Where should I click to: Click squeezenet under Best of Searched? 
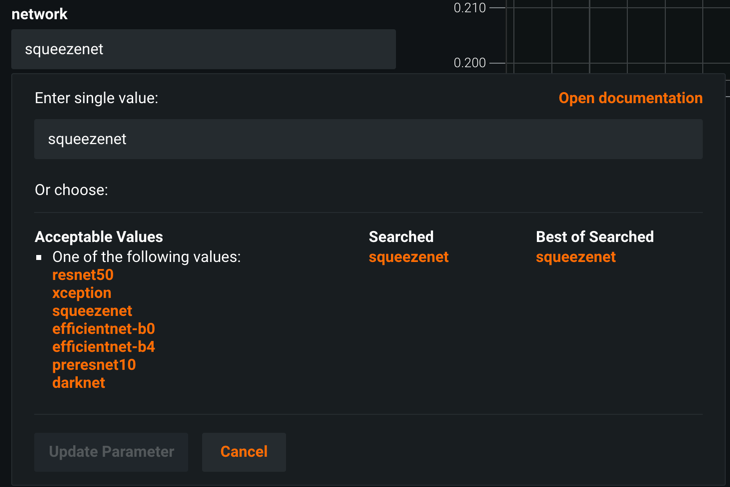[575, 257]
